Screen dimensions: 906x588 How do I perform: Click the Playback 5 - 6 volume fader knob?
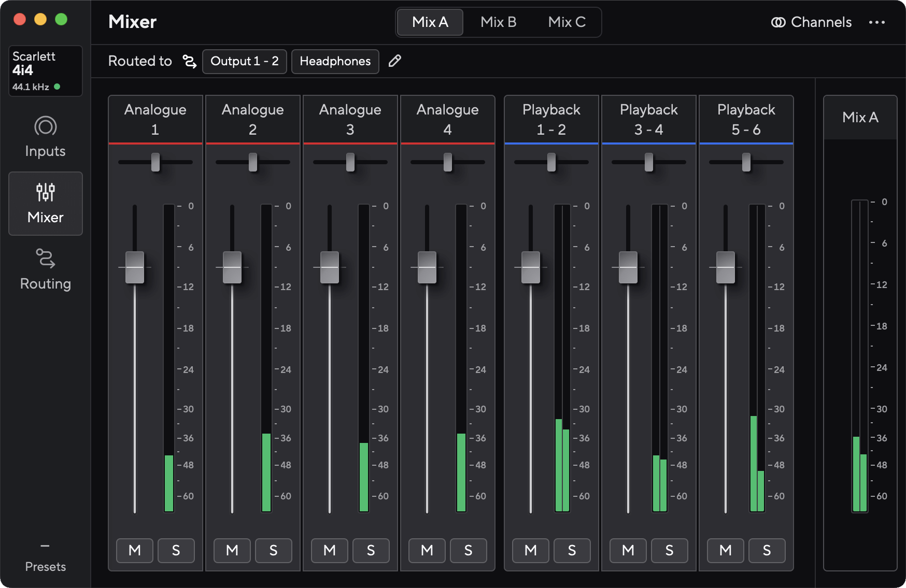[726, 267]
